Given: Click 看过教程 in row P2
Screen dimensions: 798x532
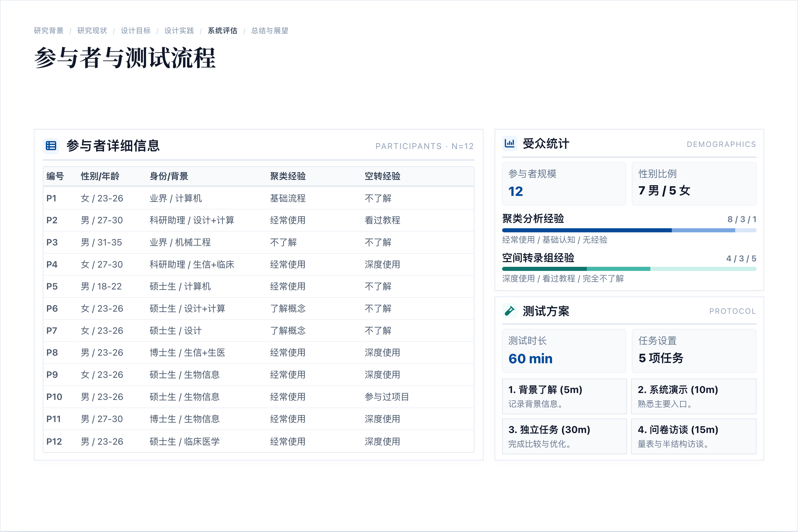Looking at the screenshot, I should pyautogui.click(x=382, y=220).
